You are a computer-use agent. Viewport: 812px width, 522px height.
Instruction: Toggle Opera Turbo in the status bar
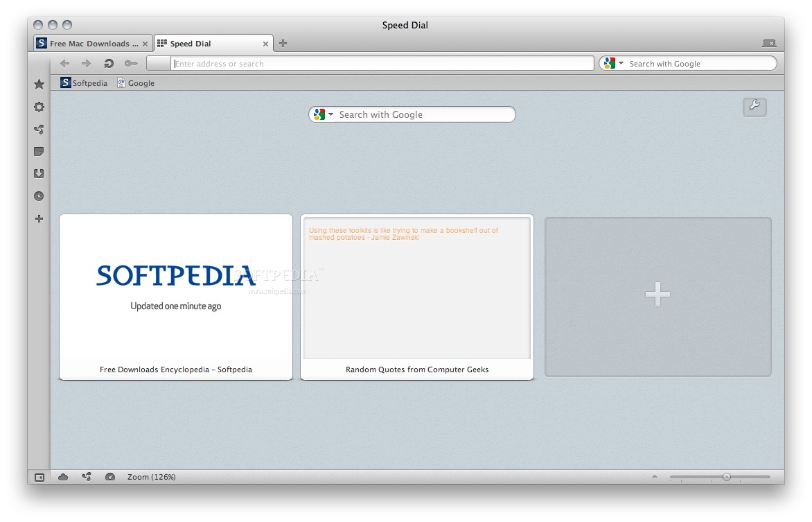point(109,477)
